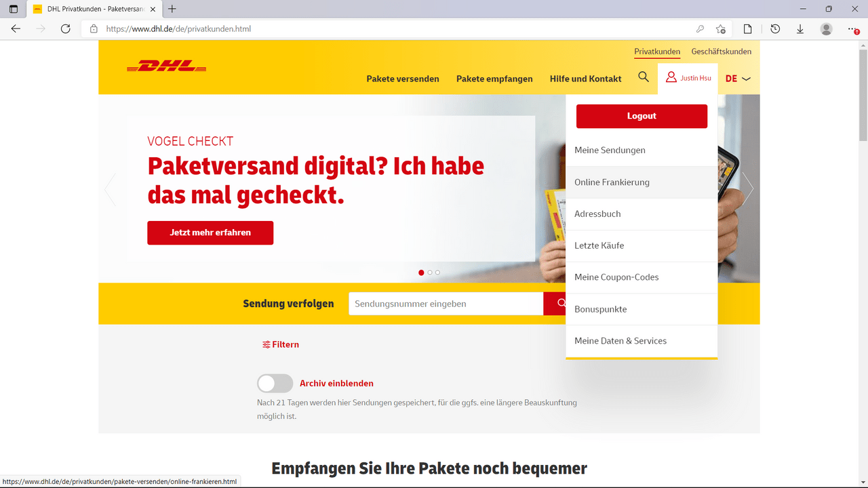
Task: Click the browser profile avatar icon
Action: (x=826, y=29)
